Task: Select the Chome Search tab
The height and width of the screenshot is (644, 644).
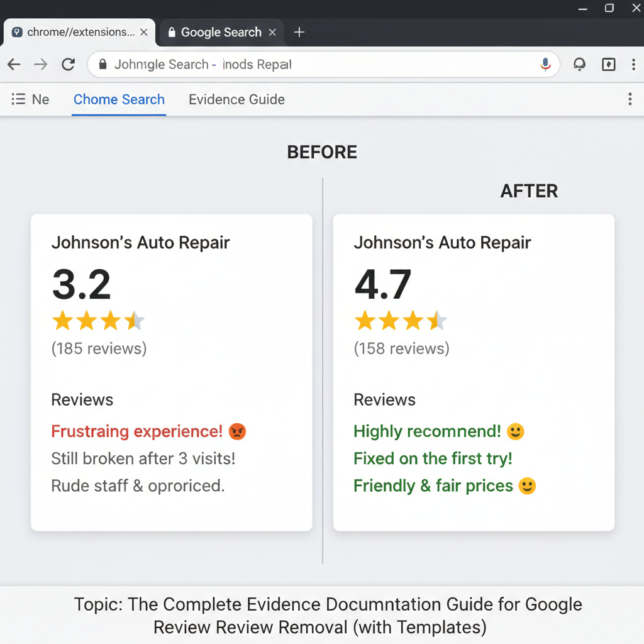Action: pos(119,99)
